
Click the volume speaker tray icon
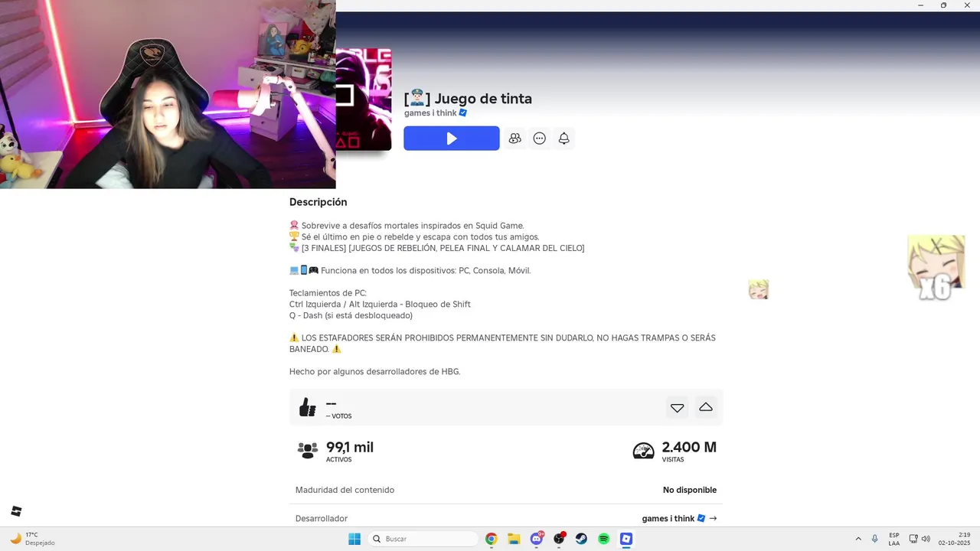[x=926, y=539]
